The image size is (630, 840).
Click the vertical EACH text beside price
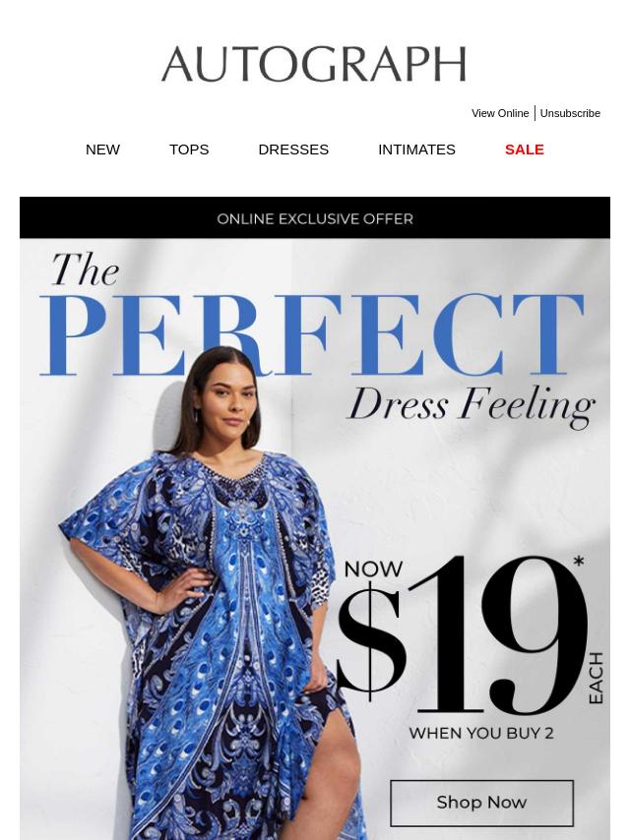597,678
